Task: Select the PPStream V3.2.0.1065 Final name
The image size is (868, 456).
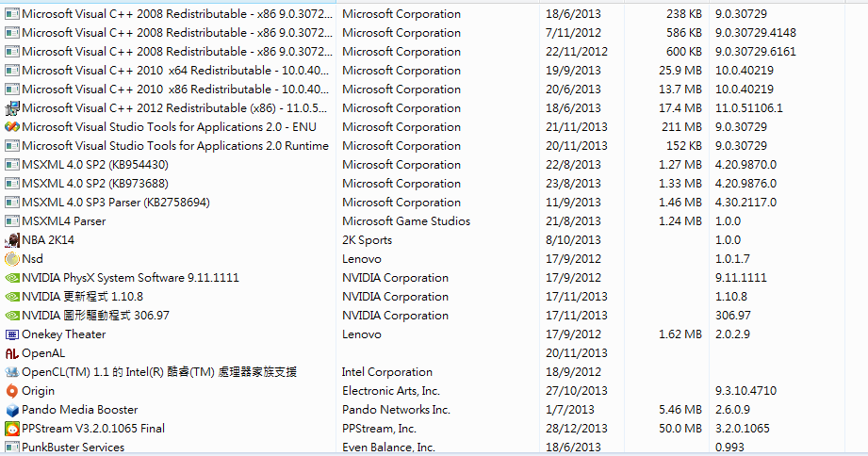Action: pos(93,429)
